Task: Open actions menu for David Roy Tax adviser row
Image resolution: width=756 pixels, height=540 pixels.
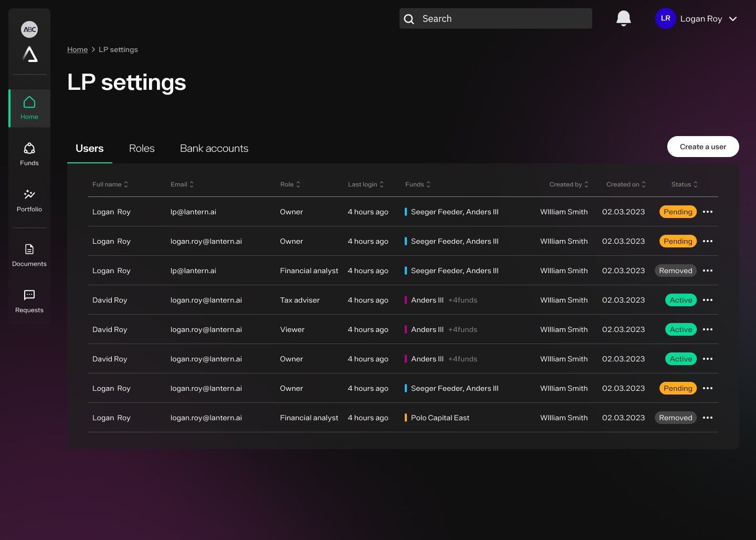Action: [708, 300]
